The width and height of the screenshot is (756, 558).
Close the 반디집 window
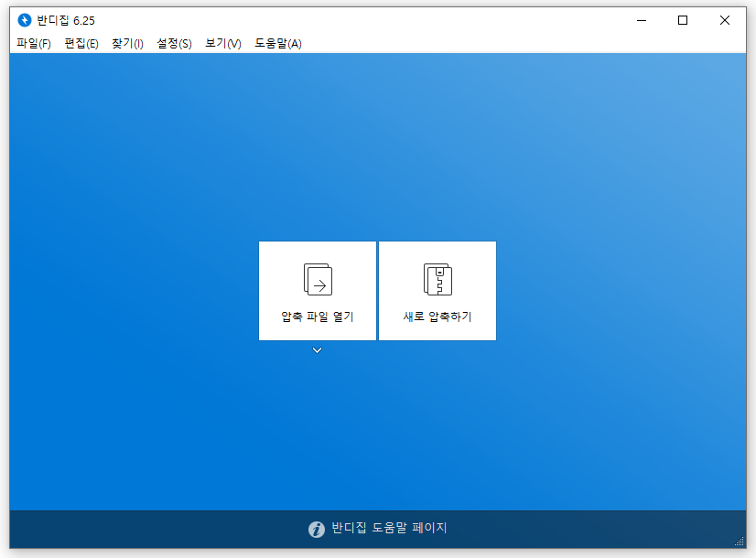[725, 20]
